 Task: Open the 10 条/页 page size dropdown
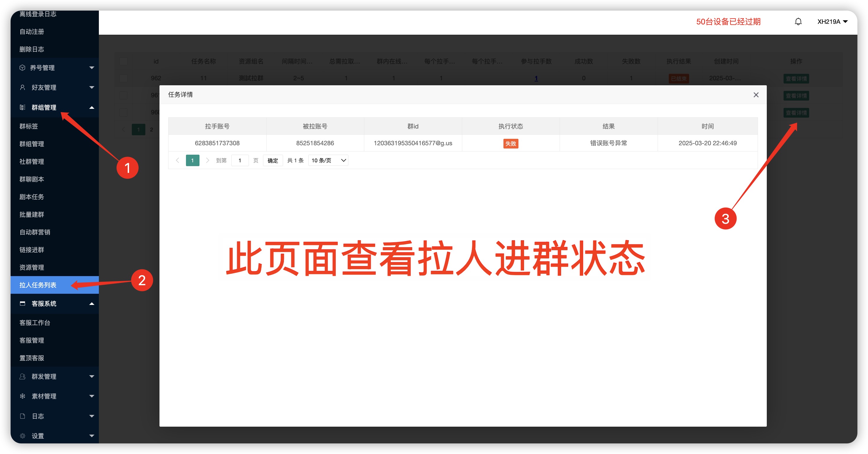pyautogui.click(x=328, y=160)
